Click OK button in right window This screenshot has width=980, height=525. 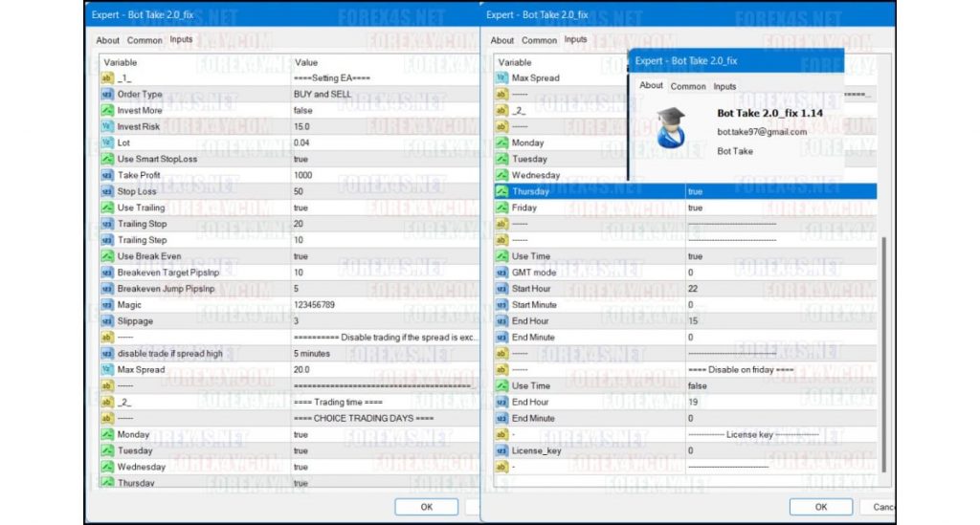[821, 507]
